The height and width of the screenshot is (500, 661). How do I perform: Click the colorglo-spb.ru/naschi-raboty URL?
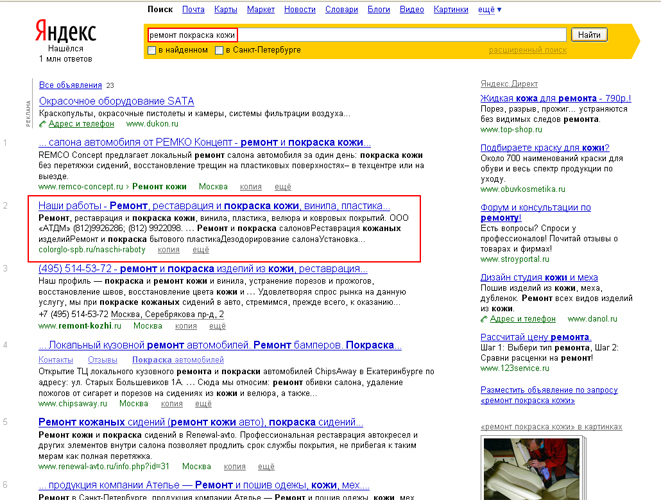92,250
